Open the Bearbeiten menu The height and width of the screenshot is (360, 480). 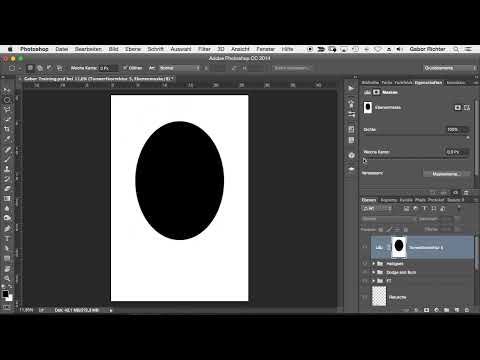point(88,49)
